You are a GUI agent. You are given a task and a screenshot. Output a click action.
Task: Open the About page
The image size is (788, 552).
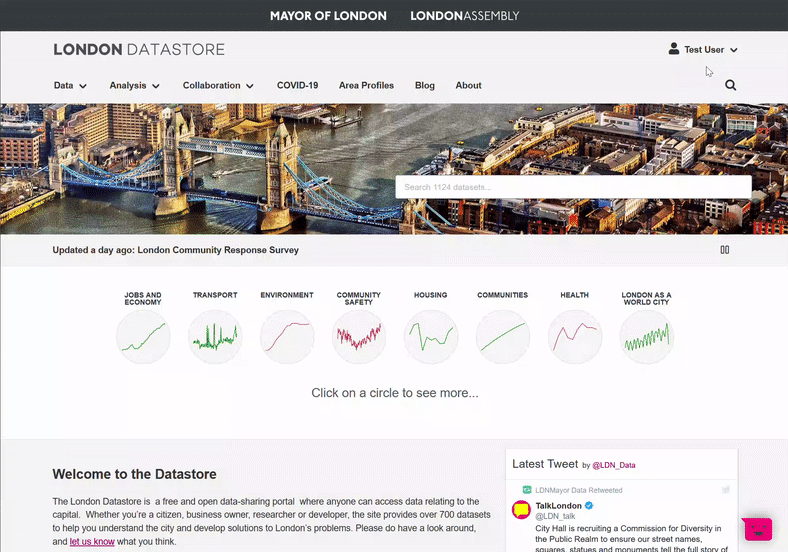coord(468,85)
